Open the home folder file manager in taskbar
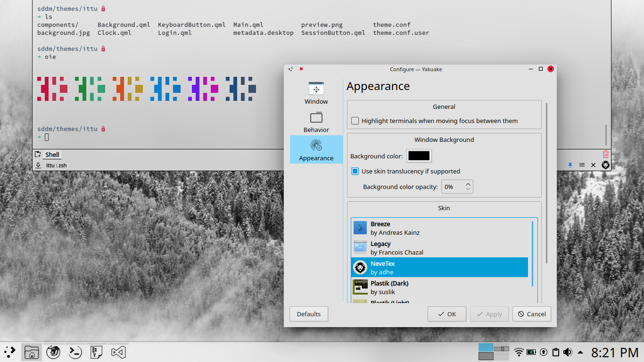The image size is (644, 362). pyautogui.click(x=32, y=352)
